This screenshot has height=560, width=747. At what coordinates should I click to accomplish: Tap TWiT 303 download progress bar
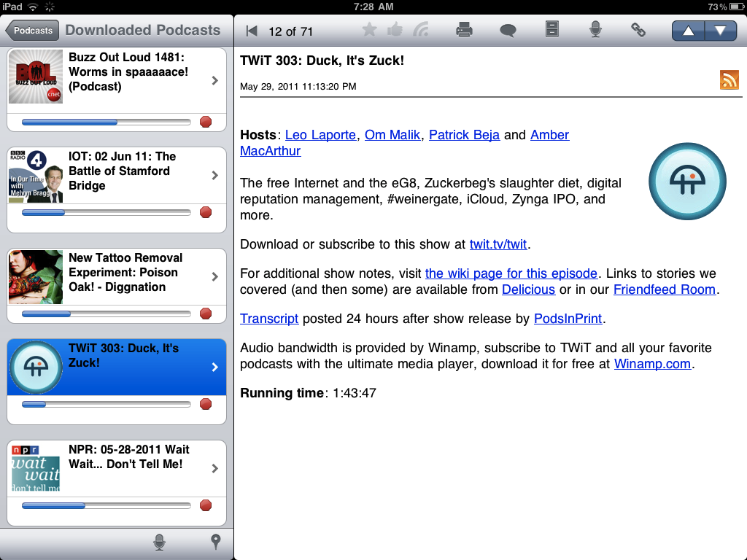coord(107,404)
